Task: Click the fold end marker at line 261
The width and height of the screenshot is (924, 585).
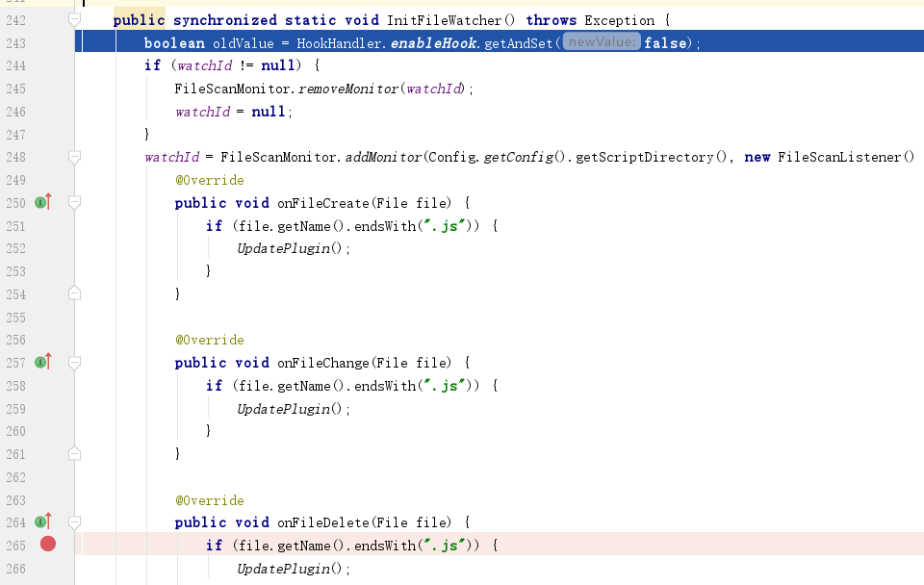Action: coord(75,453)
